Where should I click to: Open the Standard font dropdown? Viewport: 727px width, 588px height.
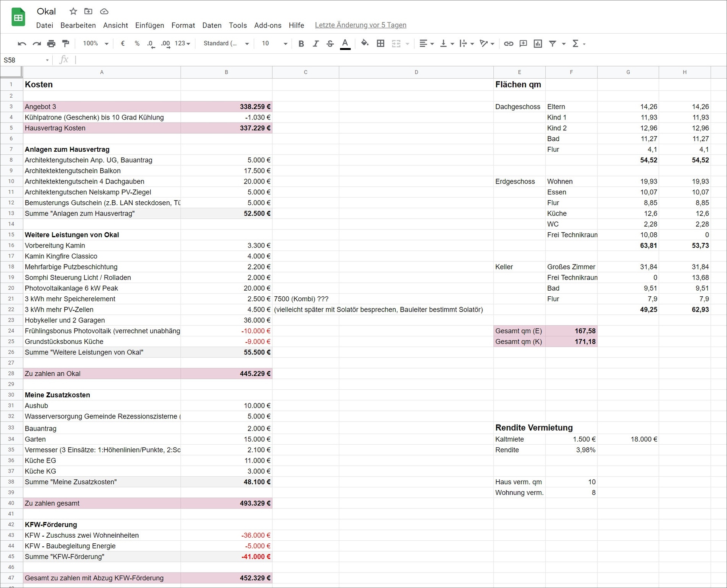226,44
